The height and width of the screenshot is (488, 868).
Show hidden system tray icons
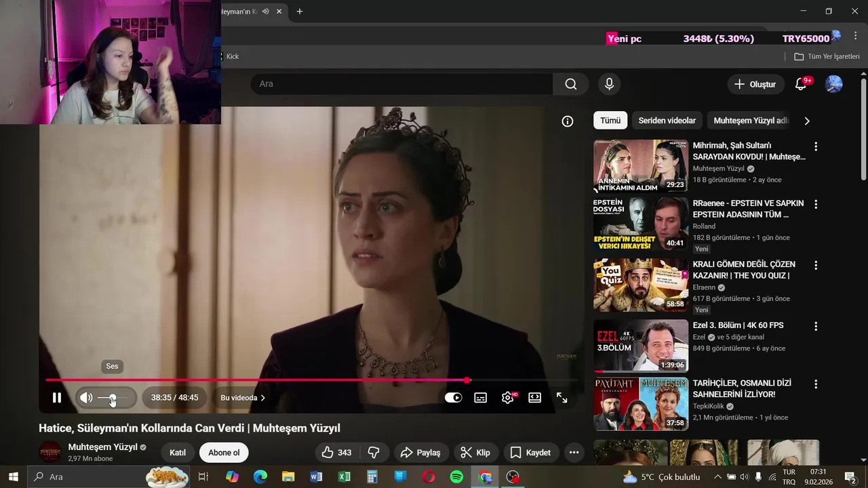718,476
